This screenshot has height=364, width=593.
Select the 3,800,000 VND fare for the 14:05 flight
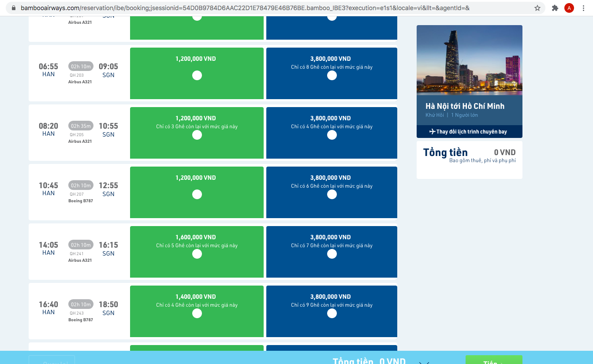pos(332,254)
